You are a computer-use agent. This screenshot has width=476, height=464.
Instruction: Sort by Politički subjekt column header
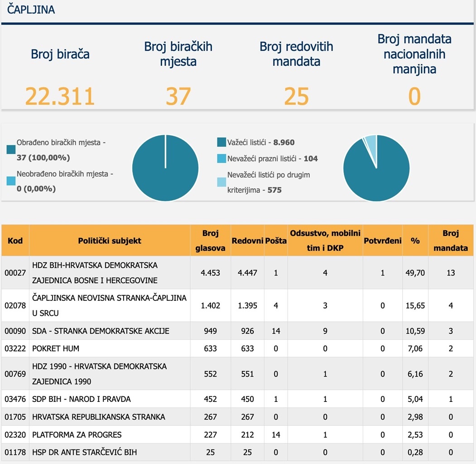[110, 241]
